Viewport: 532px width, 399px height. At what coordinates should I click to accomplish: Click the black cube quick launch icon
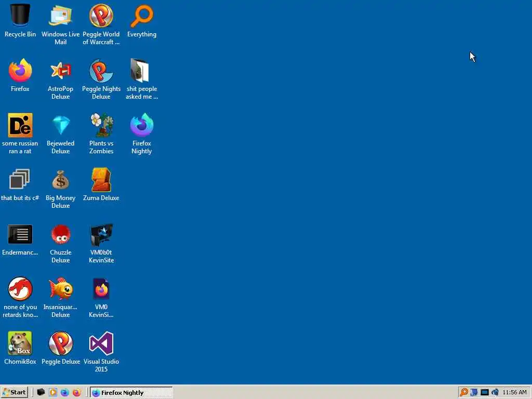(41, 392)
